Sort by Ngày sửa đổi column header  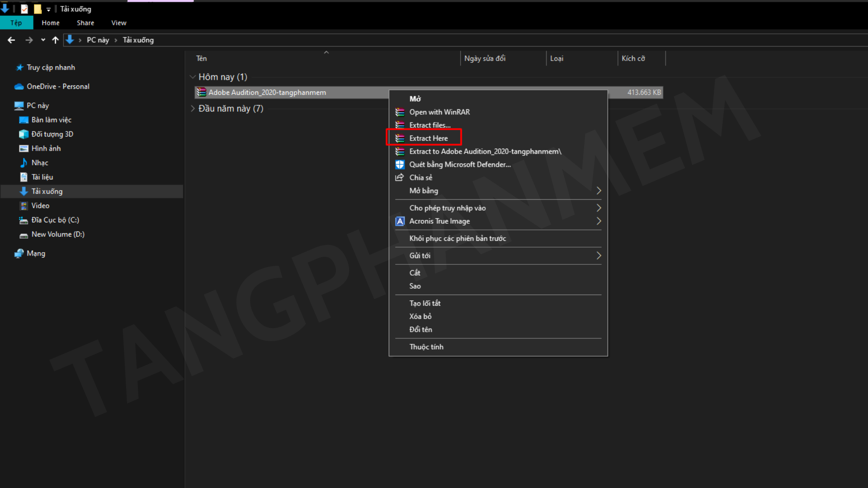(x=485, y=58)
